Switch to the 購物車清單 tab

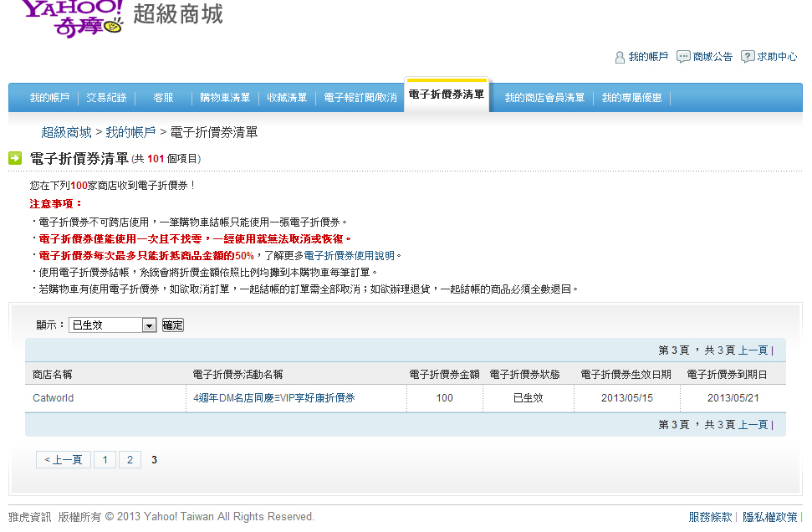pos(225,98)
